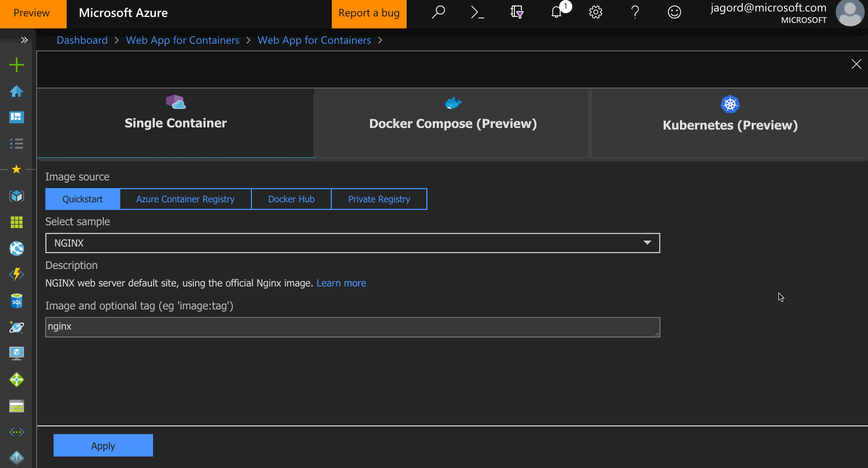Screen dimensions: 868x468
Task: Show notifications via the bell icon
Action: pyautogui.click(x=556, y=13)
